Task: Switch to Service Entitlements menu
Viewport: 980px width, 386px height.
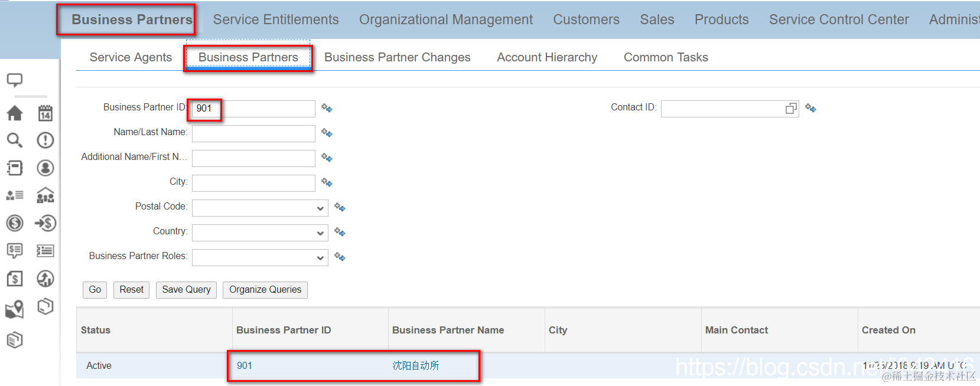Action: 276,19
